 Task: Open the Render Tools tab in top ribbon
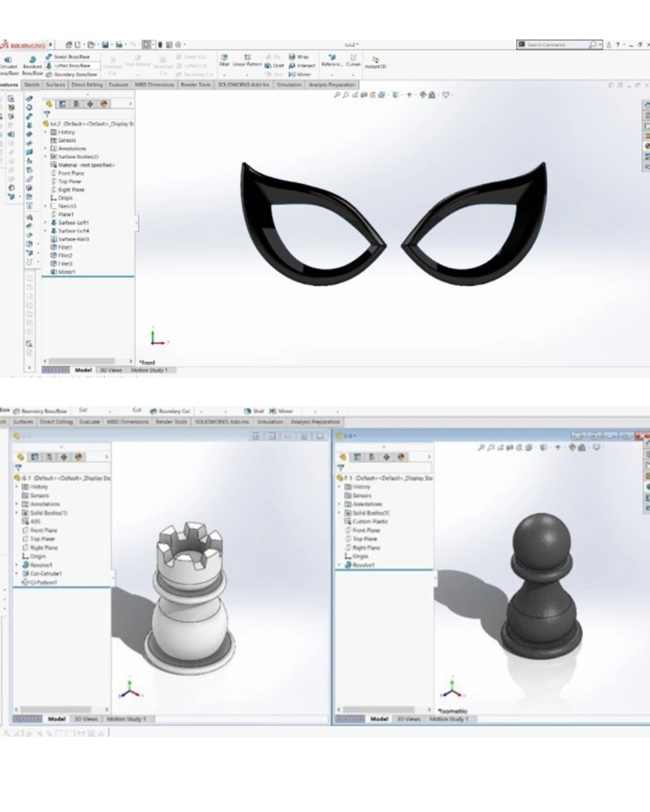point(196,85)
